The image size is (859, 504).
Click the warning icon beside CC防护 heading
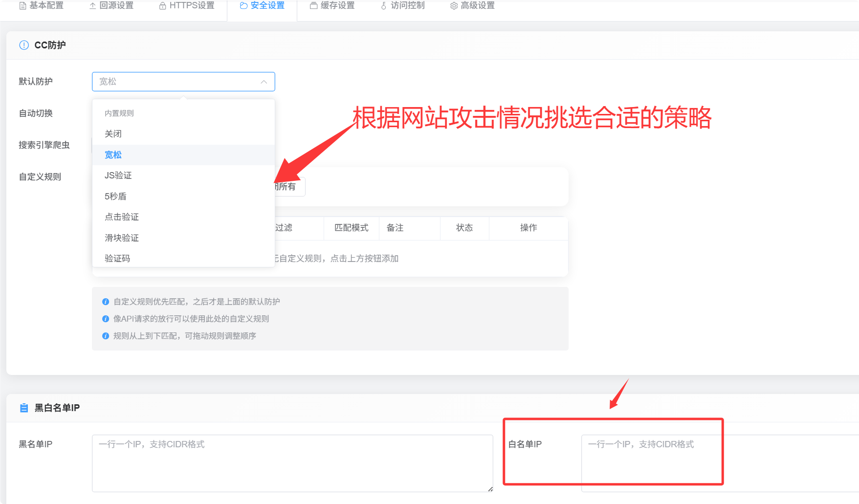tap(23, 44)
